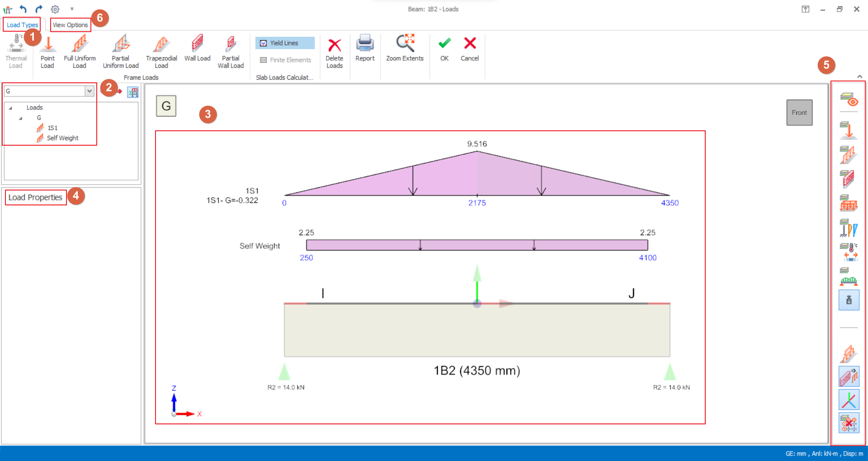Open the G load case dropdown
Viewport: 868px width, 461px height.
click(90, 91)
